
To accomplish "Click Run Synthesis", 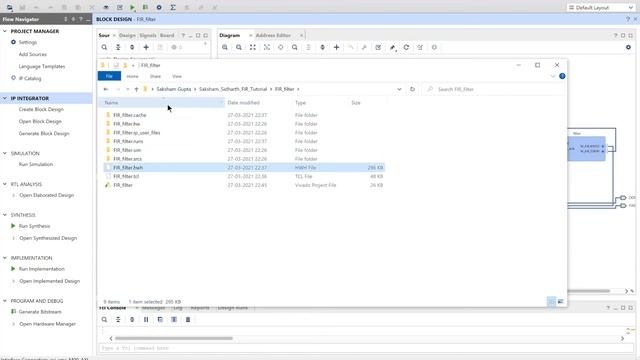I will point(34,226).
